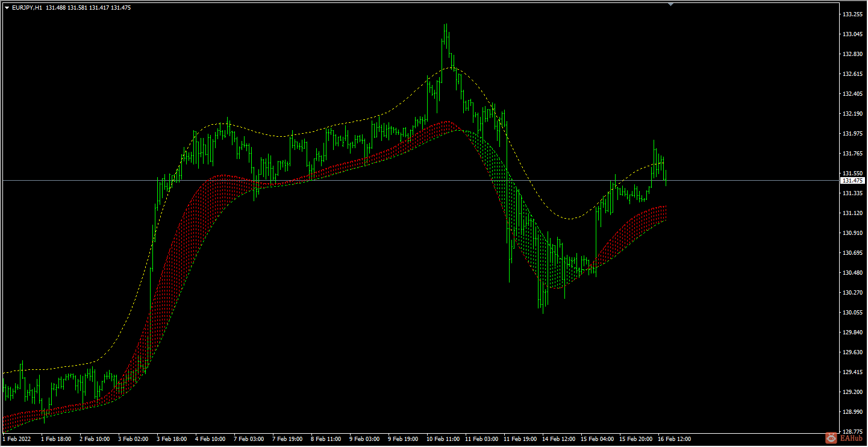The height and width of the screenshot is (447, 868).
Task: Click the "11 Feb 19:00" time axis label
Action: click(520, 439)
